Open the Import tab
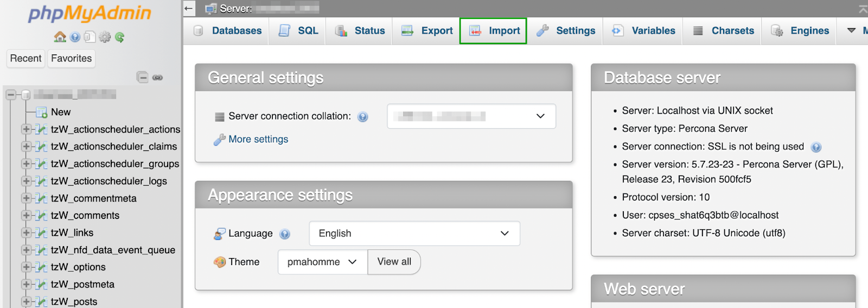The height and width of the screenshot is (308, 868). point(493,31)
